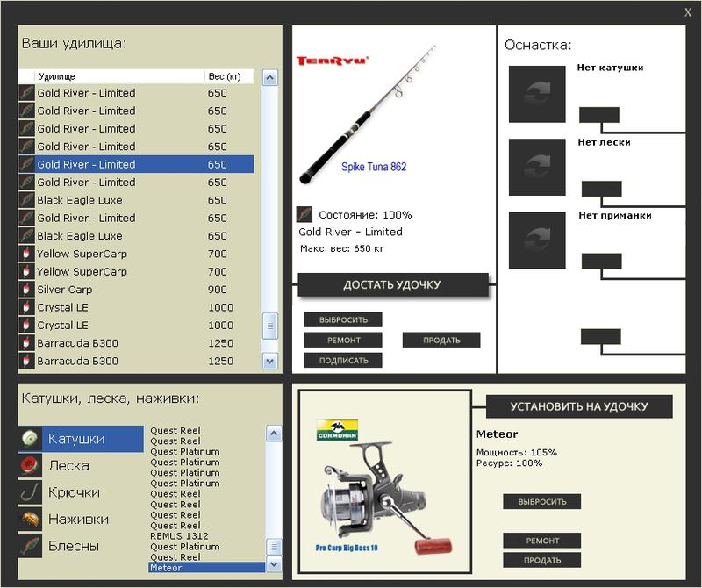Screen dimensions: 702x588
Task: Click the Pro Carp Big Boss reel image
Action: click(x=385, y=497)
